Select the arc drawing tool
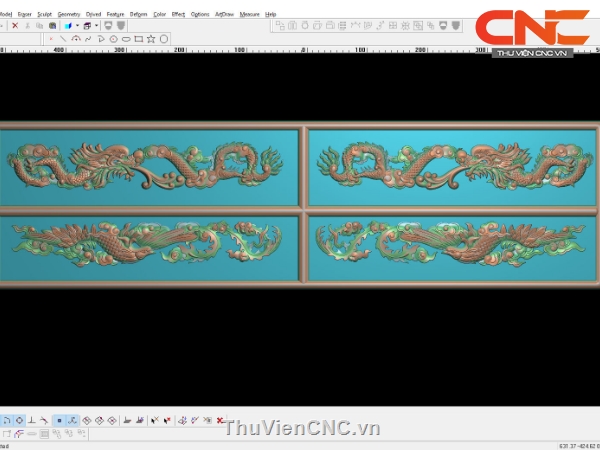 pyautogui.click(x=76, y=38)
